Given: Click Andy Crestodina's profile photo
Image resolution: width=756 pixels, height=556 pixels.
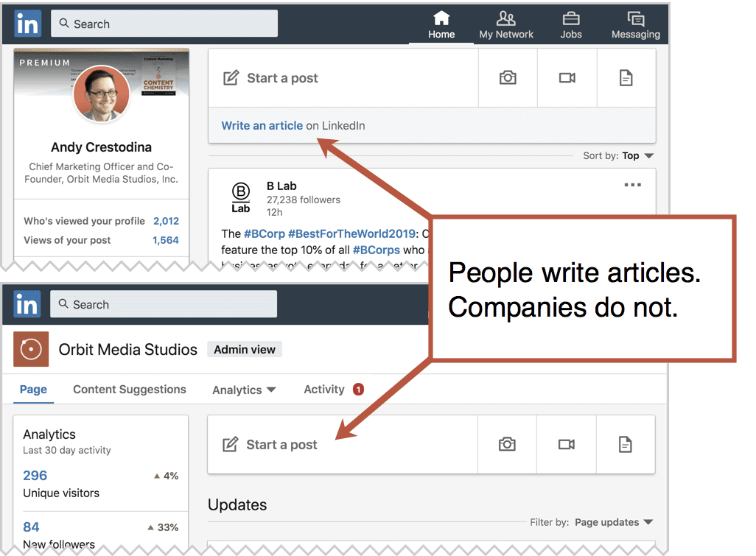Looking at the screenshot, I should pos(101,94).
